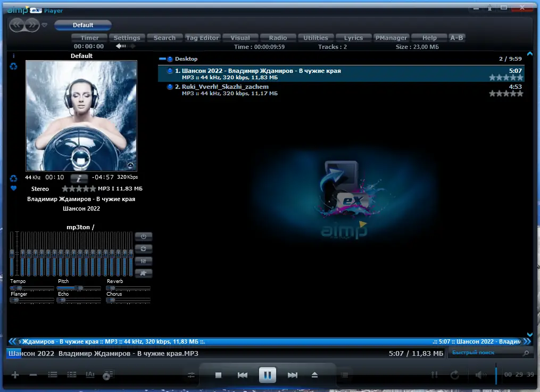This screenshot has width=540, height=392.
Task: Click the magnifier icon in quick search
Action: [526, 353]
